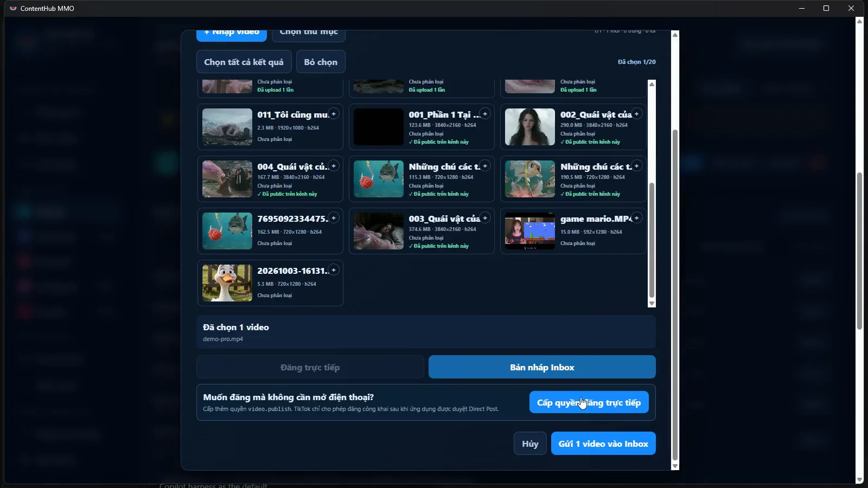
Task: Click the plus icon on 011_Tôi cũng mu card
Action: (334, 114)
